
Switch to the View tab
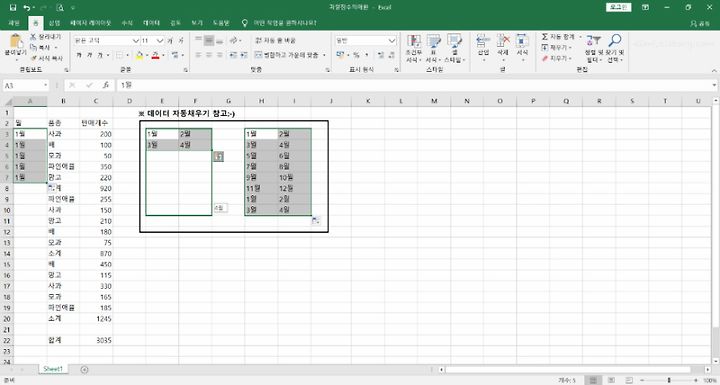[197, 23]
